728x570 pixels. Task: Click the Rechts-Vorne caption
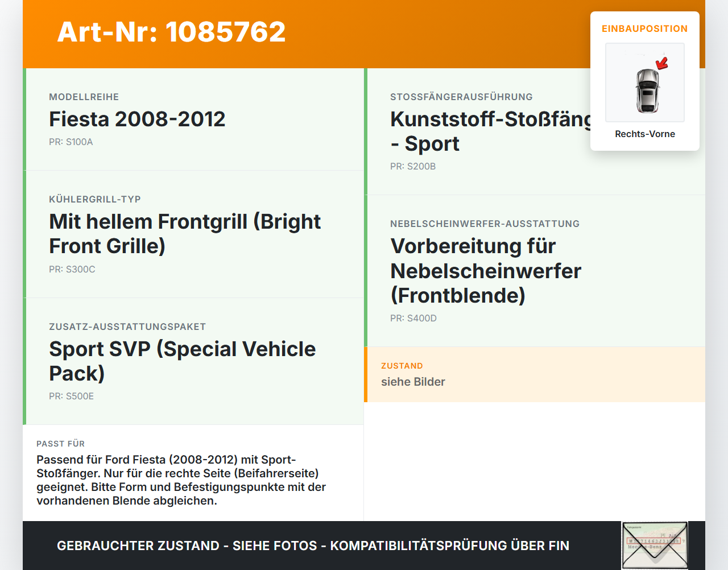pyautogui.click(x=645, y=134)
